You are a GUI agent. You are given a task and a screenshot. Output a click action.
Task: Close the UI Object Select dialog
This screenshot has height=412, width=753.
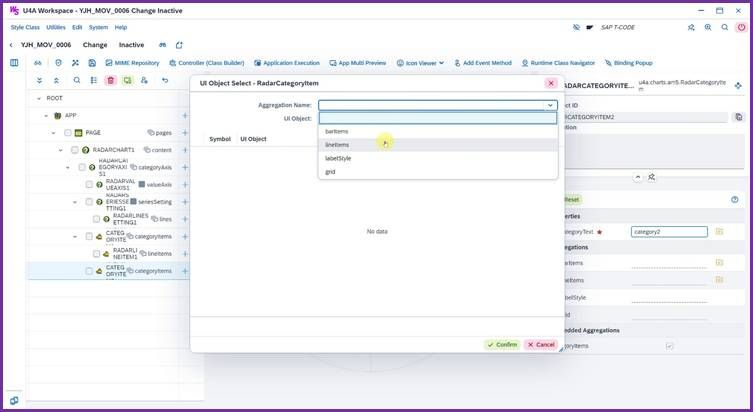(x=551, y=83)
